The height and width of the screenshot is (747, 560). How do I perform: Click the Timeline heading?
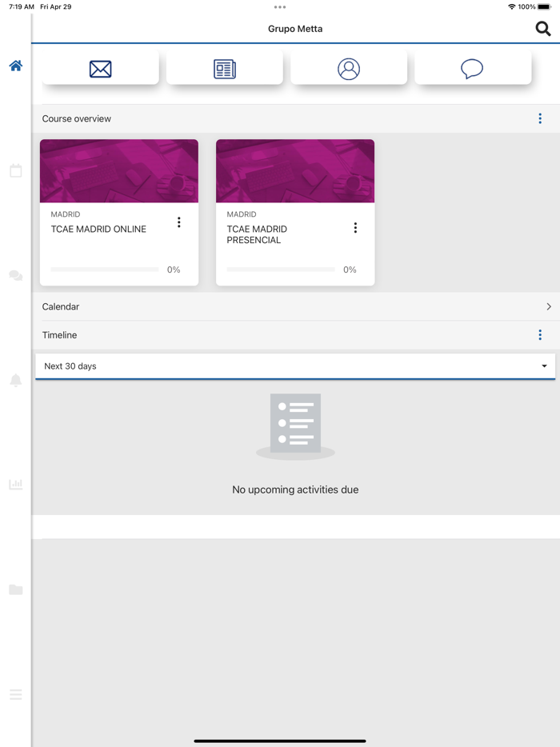coord(59,335)
